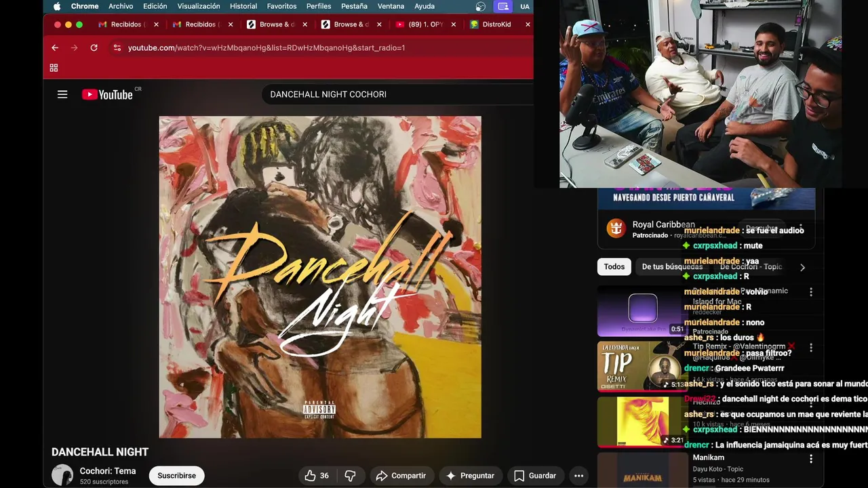This screenshot has width=868, height=488.
Task: Click the Compartir share button
Action: (x=401, y=476)
